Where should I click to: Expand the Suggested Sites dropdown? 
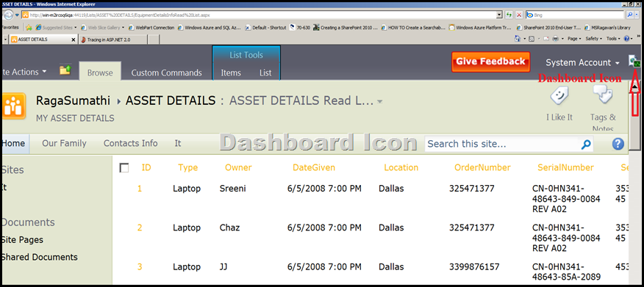coord(76,27)
